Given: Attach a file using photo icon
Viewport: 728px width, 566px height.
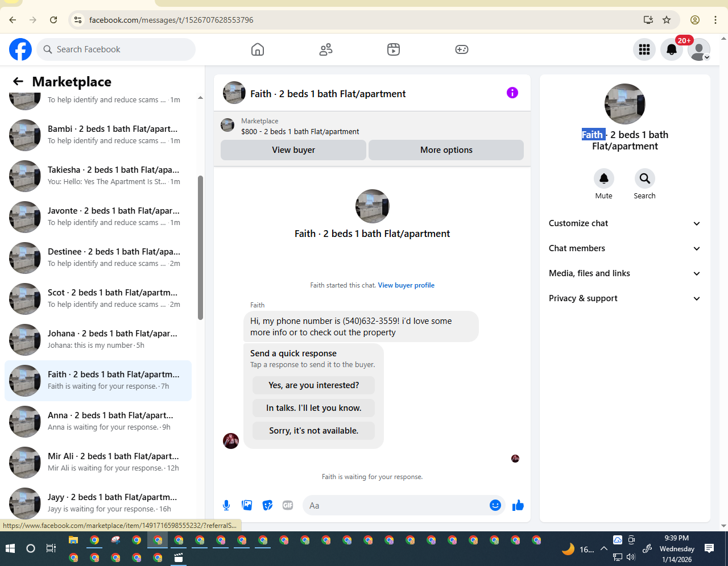Looking at the screenshot, I should coord(247,505).
